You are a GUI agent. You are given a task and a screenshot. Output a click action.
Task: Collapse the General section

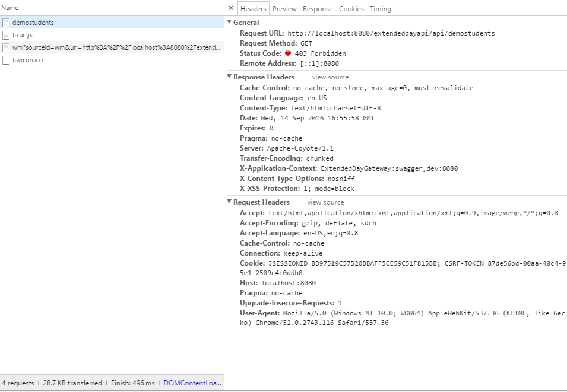[229, 22]
